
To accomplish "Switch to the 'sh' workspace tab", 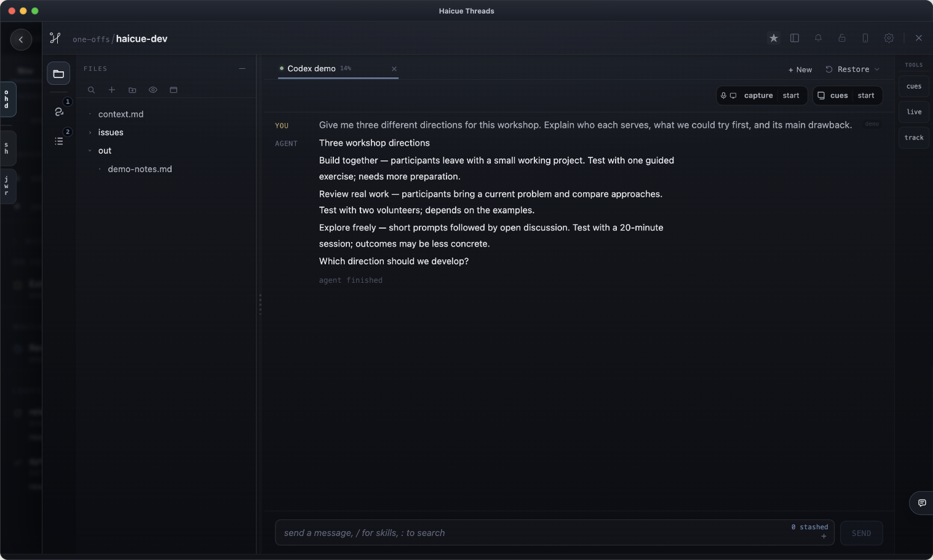I will pyautogui.click(x=8, y=149).
